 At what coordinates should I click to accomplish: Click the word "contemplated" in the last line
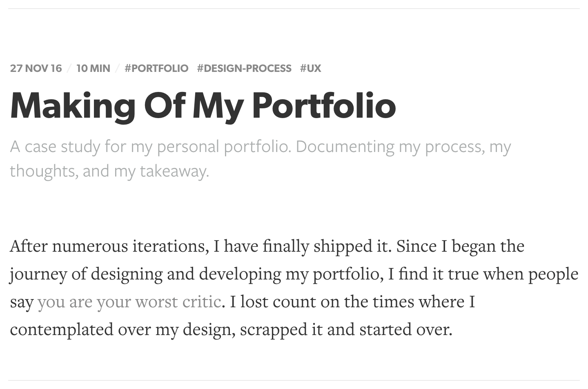[62, 329]
